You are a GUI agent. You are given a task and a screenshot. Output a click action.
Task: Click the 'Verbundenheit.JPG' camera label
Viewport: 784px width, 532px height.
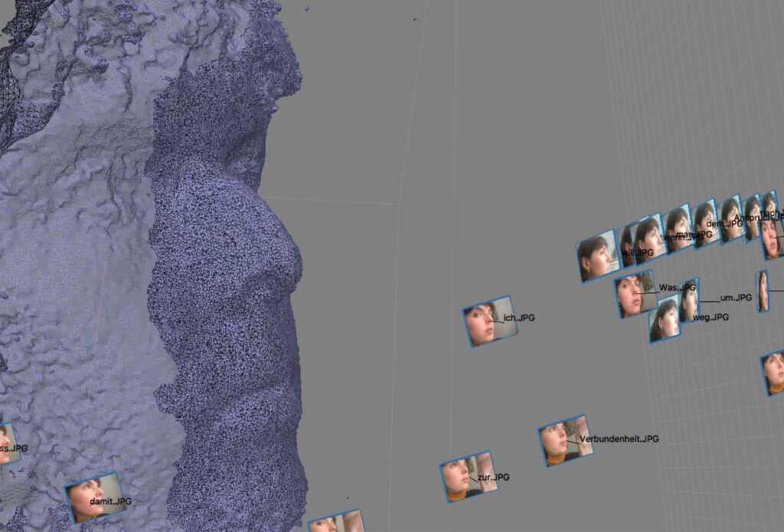[x=619, y=439]
